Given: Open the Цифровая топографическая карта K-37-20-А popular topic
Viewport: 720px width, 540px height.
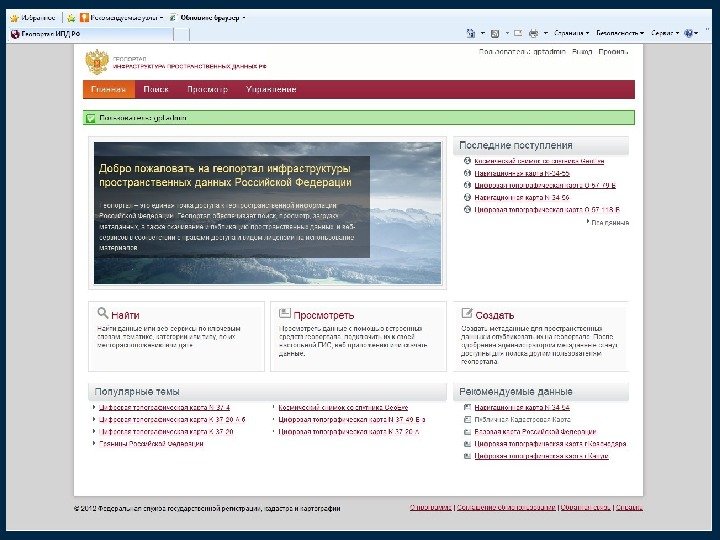Looking at the screenshot, I should pos(349,432).
